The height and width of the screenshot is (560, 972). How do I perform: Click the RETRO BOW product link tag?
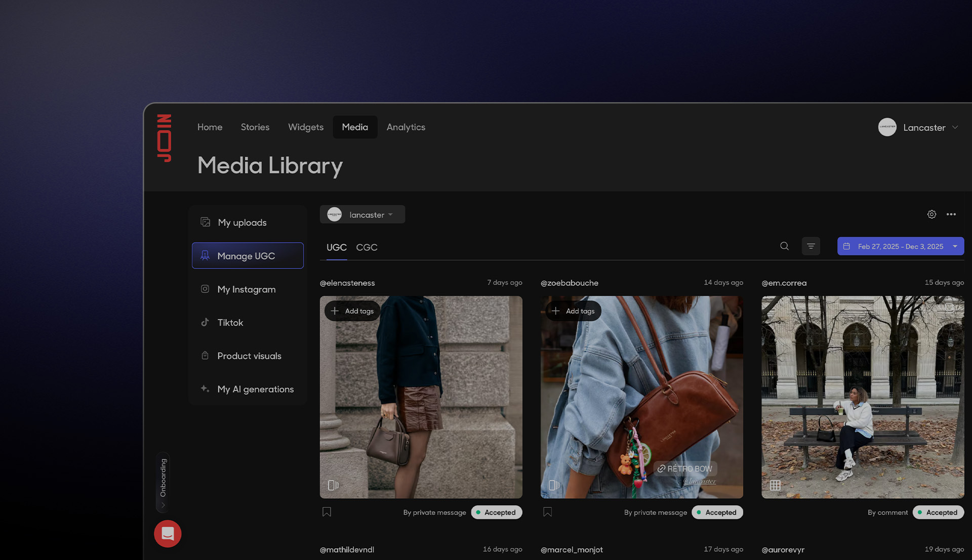click(x=685, y=469)
